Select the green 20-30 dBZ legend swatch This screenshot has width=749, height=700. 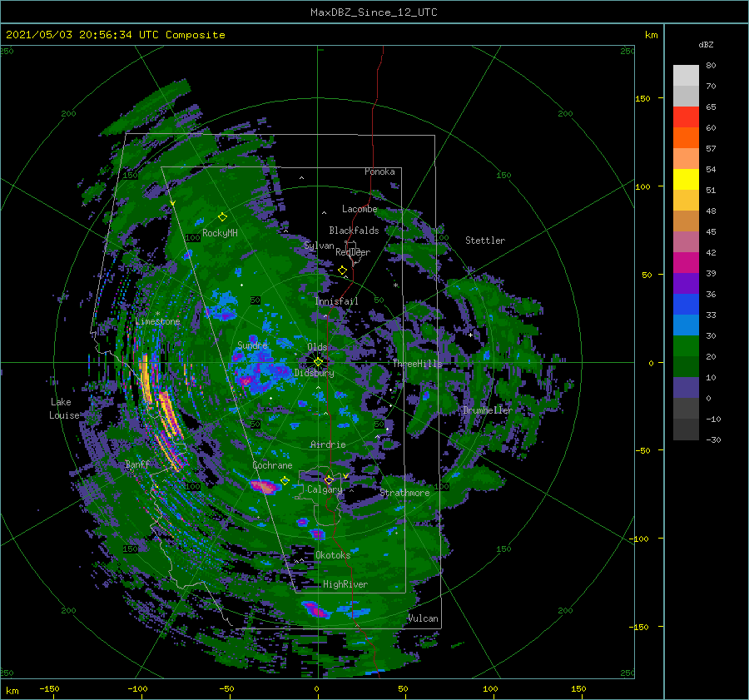pos(686,345)
